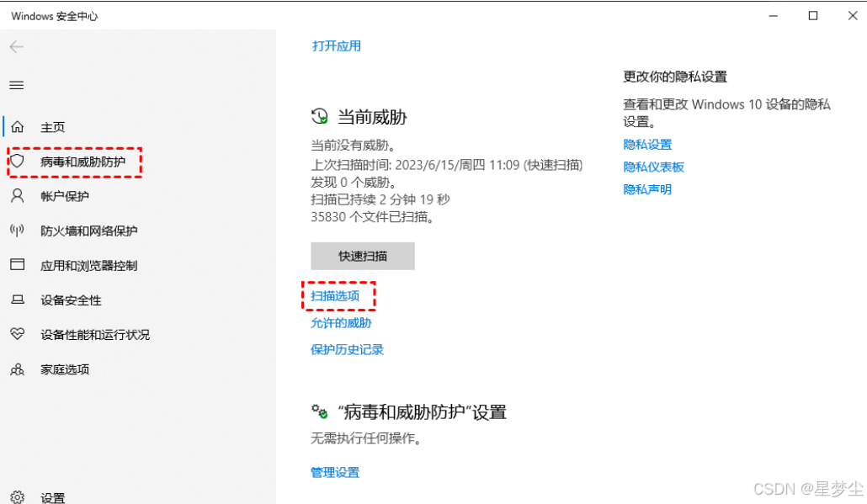Click the window icon for 应用和浏览器控制
Screen dimensions: 867x504
coord(18,265)
